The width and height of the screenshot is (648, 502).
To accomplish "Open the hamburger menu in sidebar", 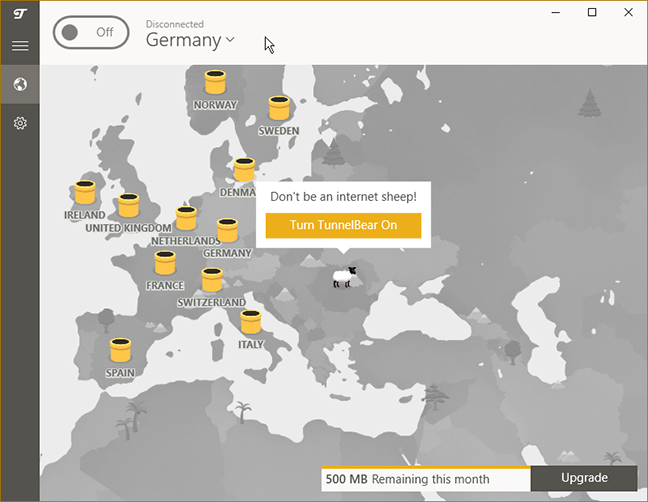I will 20,45.
